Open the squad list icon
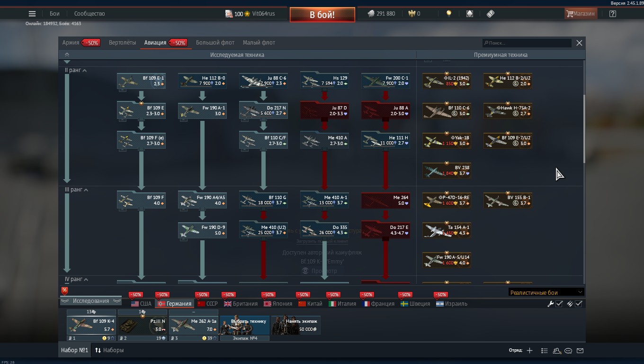 click(x=545, y=350)
